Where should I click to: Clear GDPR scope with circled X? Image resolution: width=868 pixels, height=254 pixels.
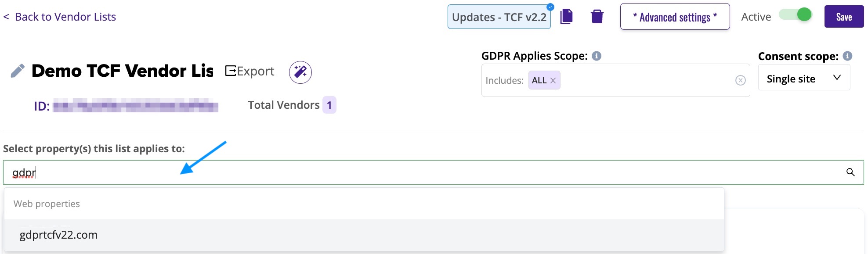click(741, 80)
